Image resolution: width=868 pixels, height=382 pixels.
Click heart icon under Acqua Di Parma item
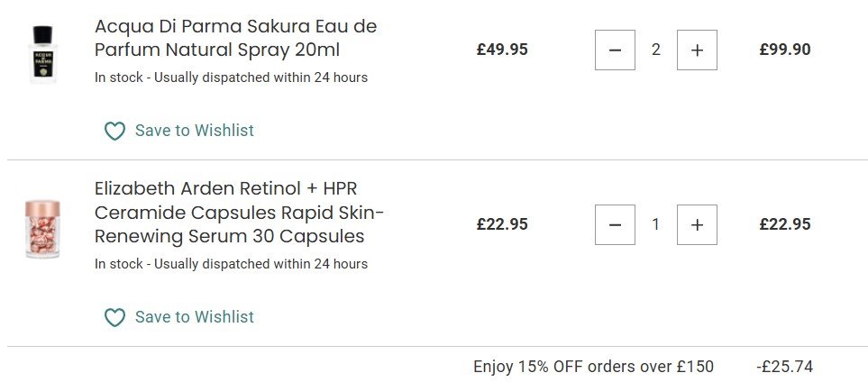click(114, 132)
